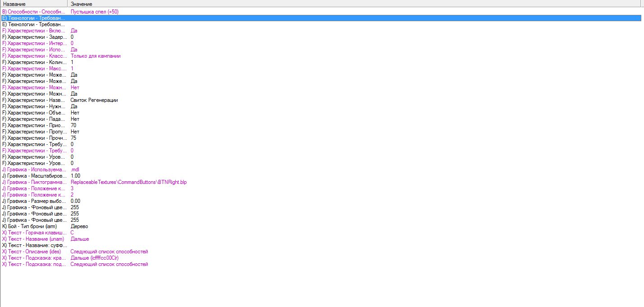
Task: Select the Характеристики - Колич row
Action: coord(321,62)
